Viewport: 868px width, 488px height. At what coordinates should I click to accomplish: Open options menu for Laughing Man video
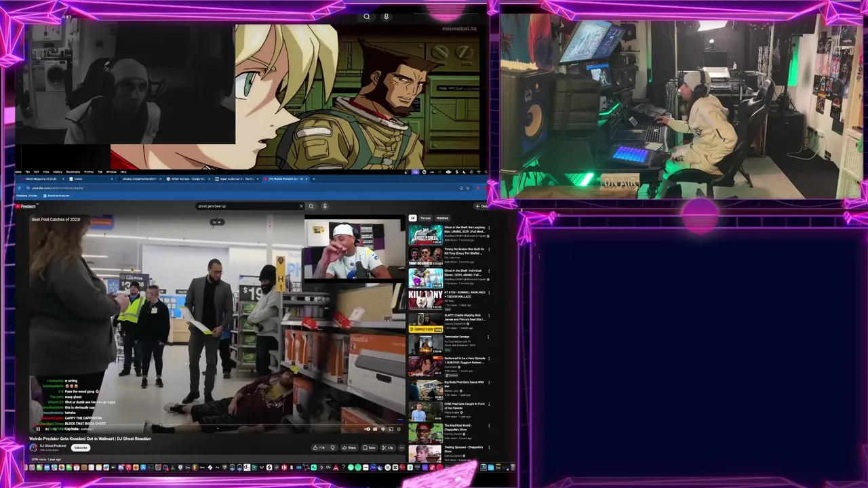coord(489,228)
